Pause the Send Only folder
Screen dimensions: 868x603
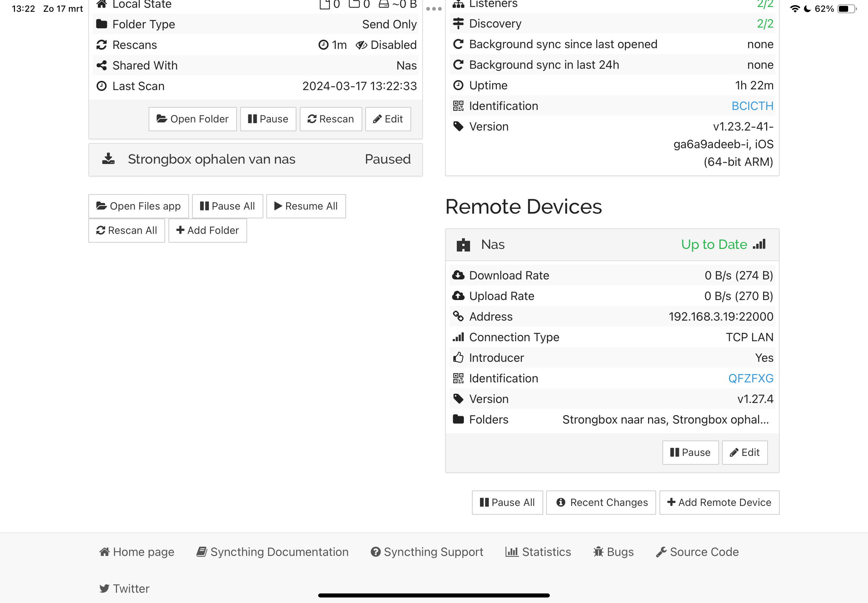268,119
